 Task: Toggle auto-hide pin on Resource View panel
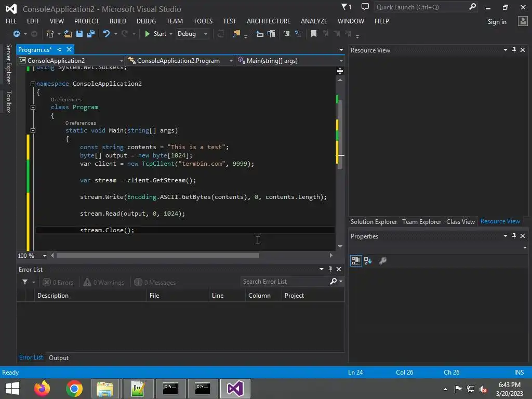(514, 50)
